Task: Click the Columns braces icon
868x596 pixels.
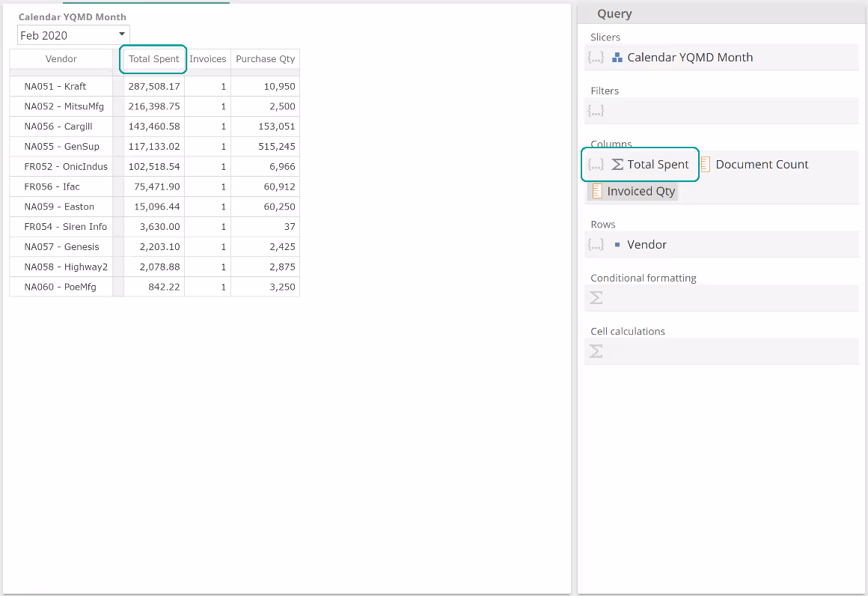Action: tap(596, 165)
